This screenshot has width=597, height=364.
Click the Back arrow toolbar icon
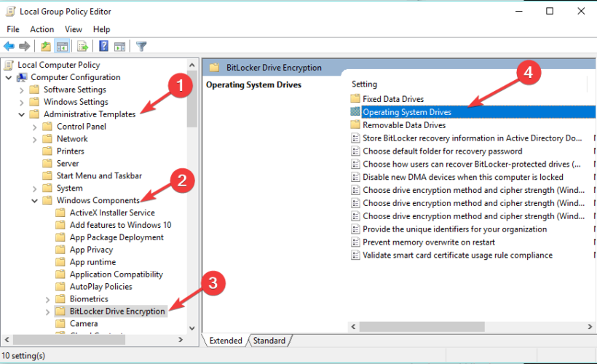tap(9, 47)
